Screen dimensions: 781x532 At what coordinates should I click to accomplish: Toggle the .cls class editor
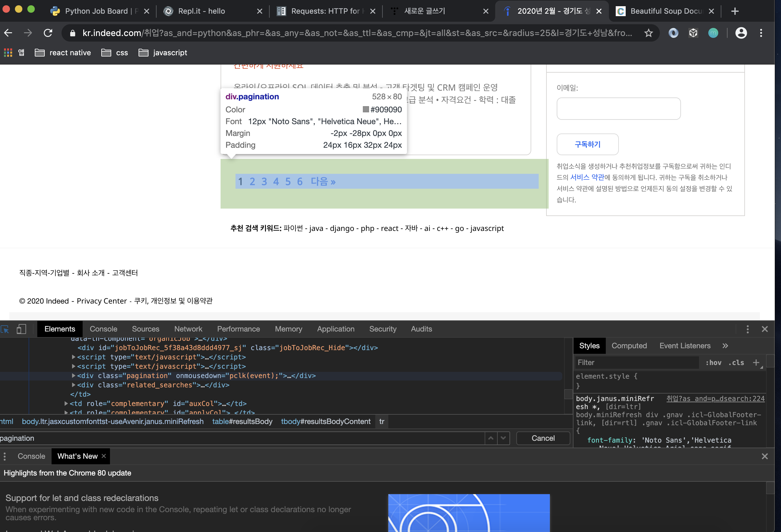736,363
